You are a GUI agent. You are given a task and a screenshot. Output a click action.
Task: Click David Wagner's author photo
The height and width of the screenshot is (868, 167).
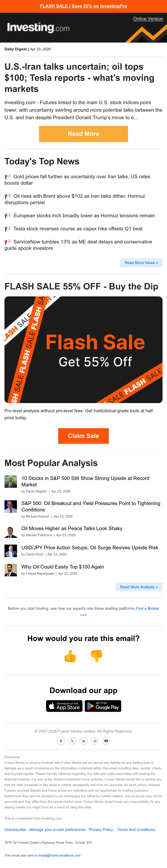tap(11, 481)
